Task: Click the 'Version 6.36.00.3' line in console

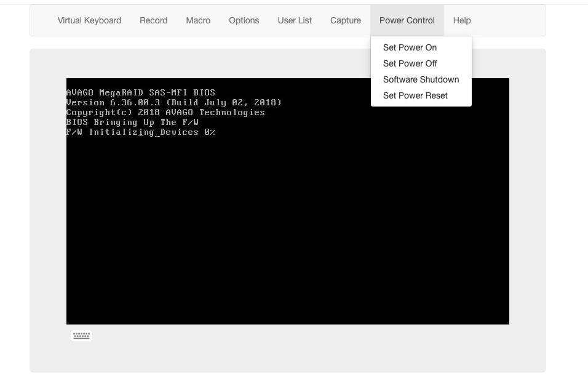Action: (x=173, y=102)
